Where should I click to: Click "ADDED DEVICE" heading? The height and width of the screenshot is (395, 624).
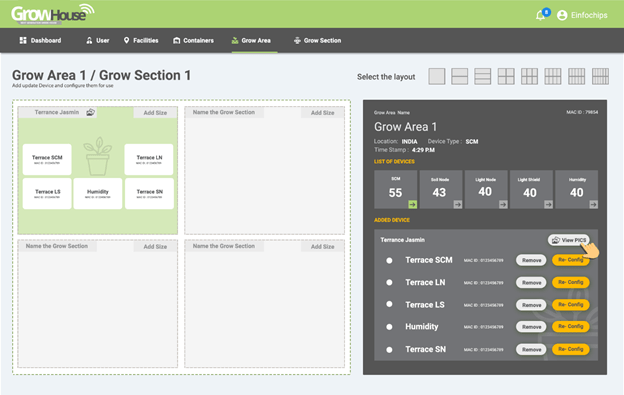392,220
